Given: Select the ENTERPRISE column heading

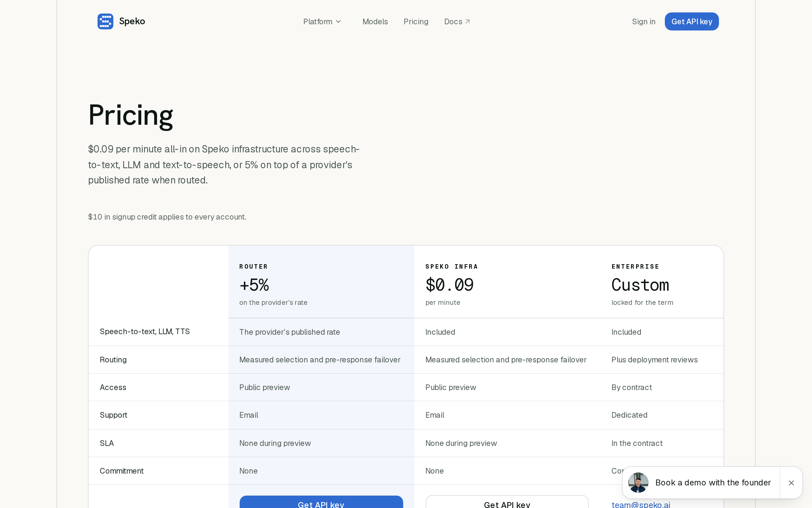Looking at the screenshot, I should [x=635, y=266].
